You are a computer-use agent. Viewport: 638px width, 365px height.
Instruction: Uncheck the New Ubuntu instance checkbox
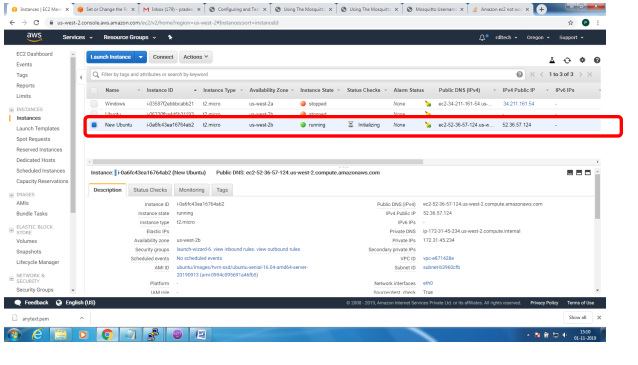point(94,125)
